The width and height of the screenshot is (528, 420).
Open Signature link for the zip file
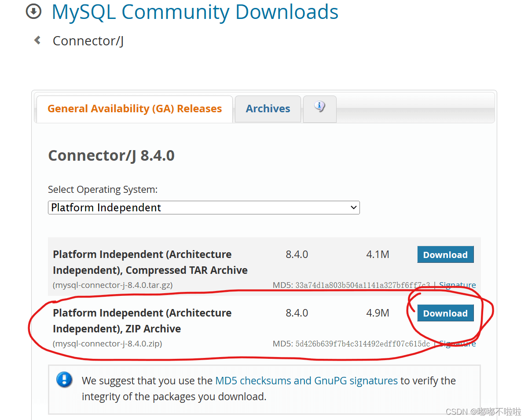pos(457,344)
